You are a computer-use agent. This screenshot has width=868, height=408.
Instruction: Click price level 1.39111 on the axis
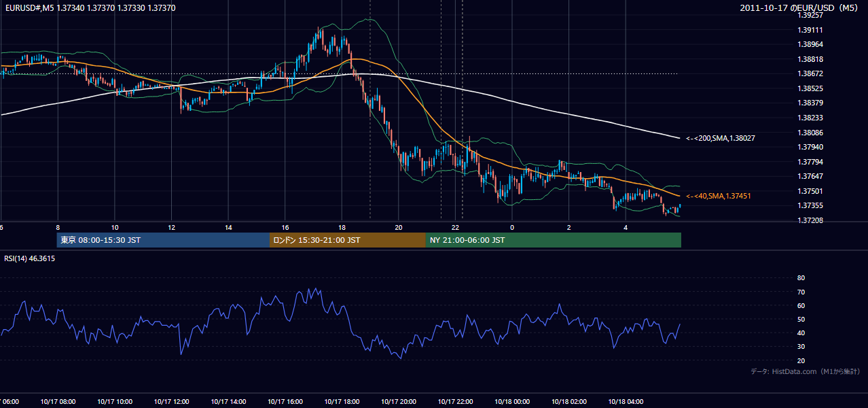(810, 30)
